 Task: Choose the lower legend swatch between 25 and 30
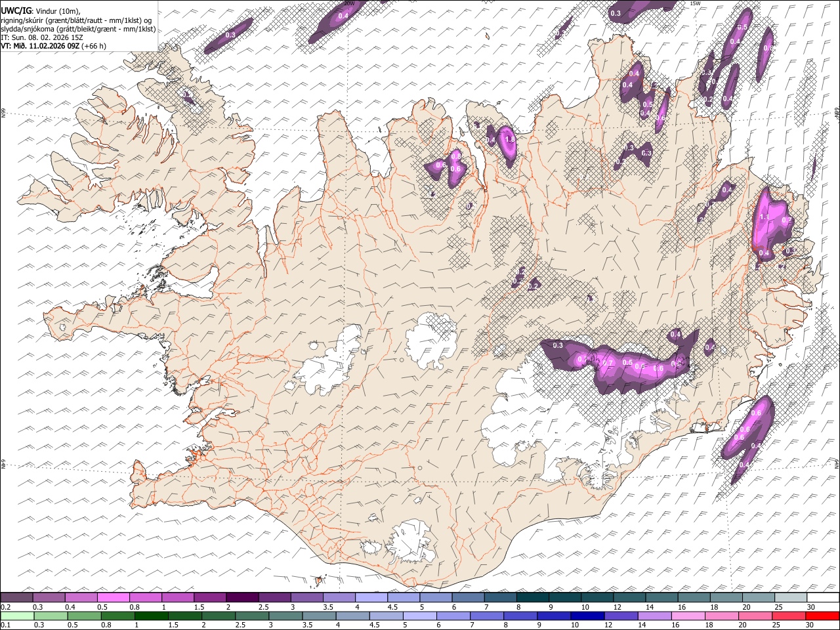click(x=788, y=616)
